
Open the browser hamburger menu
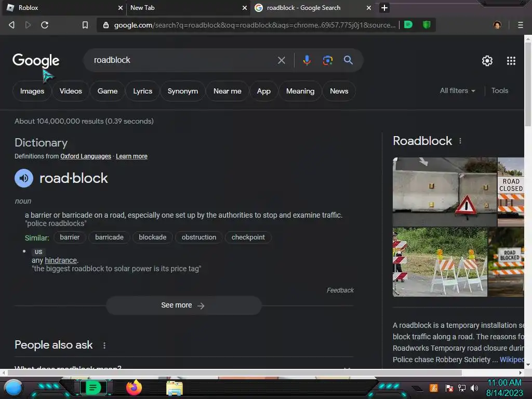point(520,25)
